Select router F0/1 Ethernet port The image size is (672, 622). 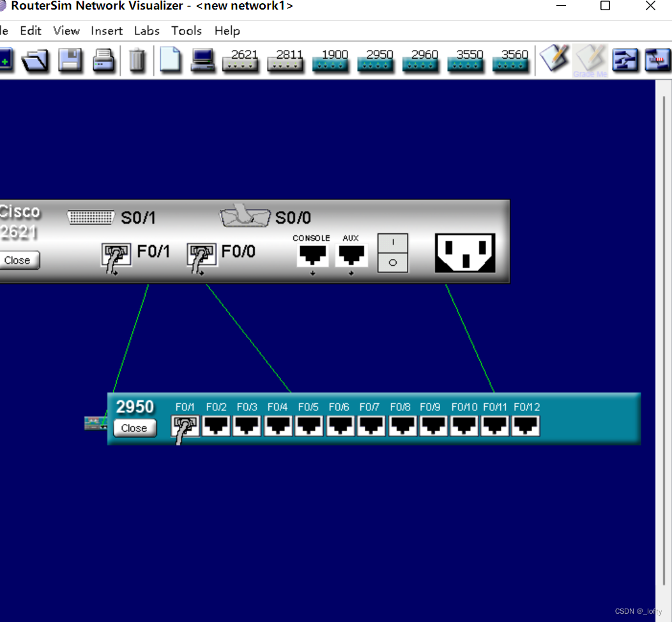click(116, 255)
